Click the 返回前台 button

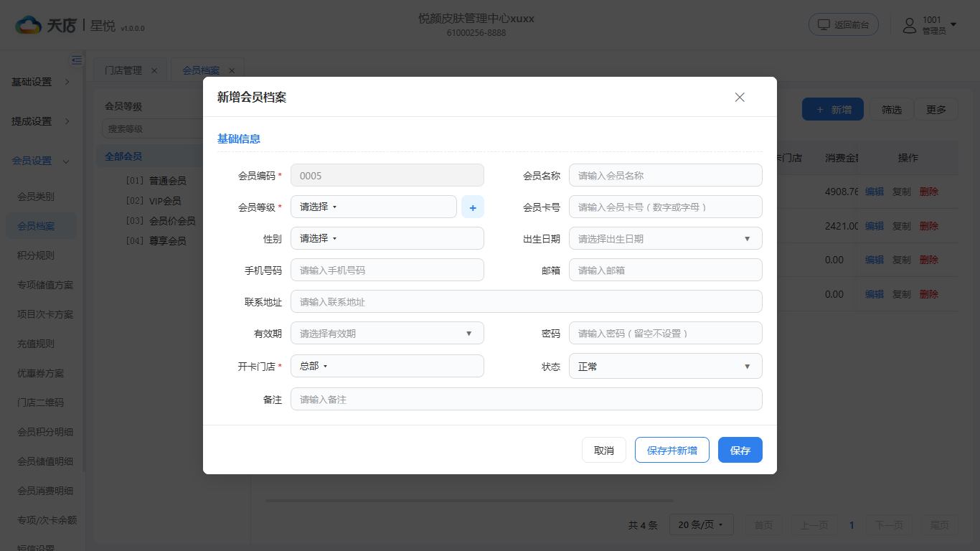point(844,24)
